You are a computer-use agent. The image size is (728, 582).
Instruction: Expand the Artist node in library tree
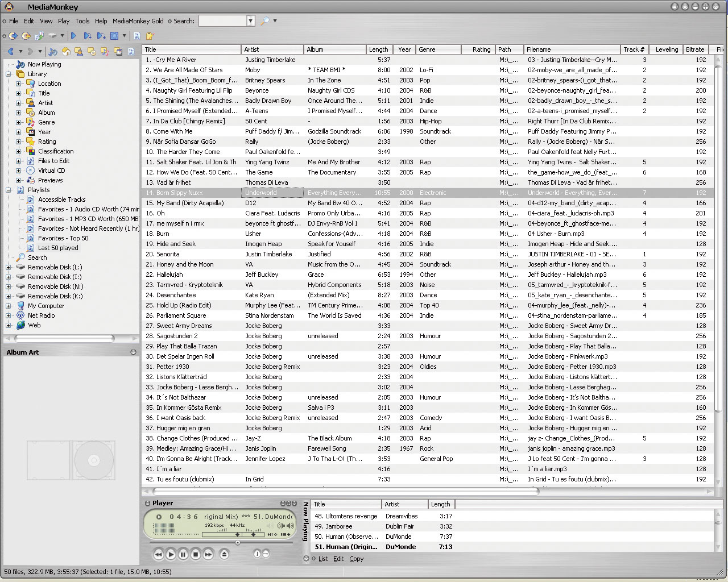[x=18, y=103]
